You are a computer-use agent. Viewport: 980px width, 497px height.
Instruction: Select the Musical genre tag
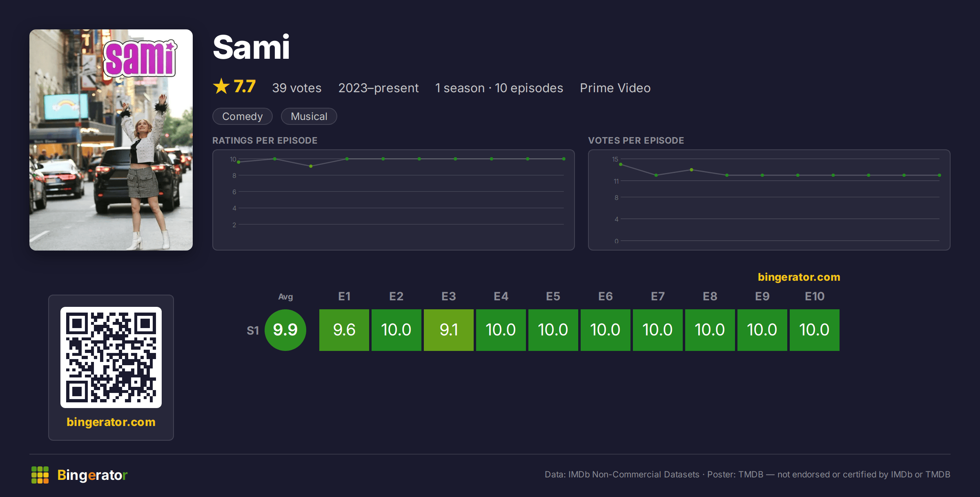309,116
